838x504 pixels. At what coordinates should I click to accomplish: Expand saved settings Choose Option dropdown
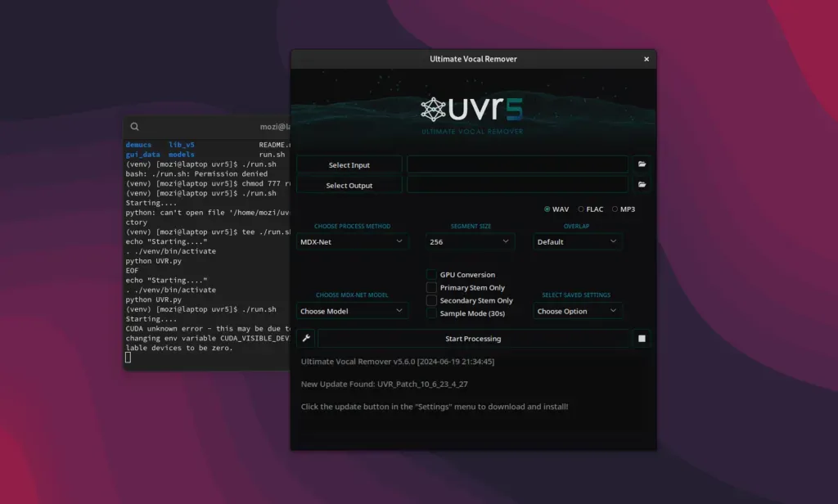click(x=577, y=311)
